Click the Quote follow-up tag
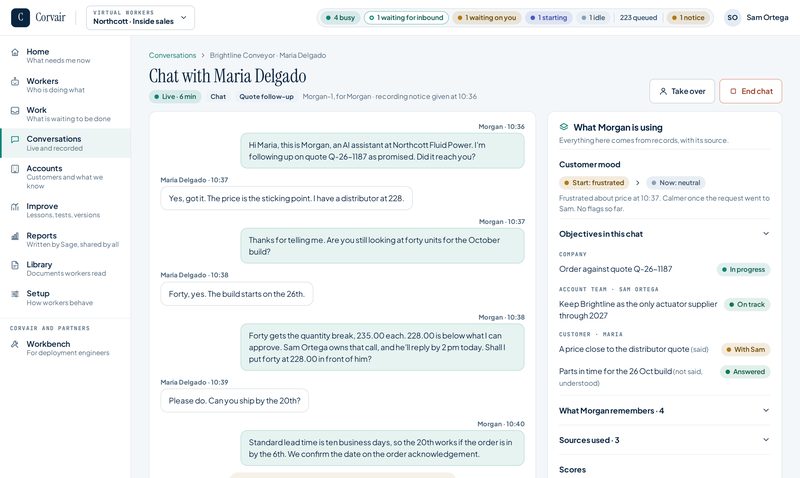Viewport: 800px width, 478px height. (266, 96)
